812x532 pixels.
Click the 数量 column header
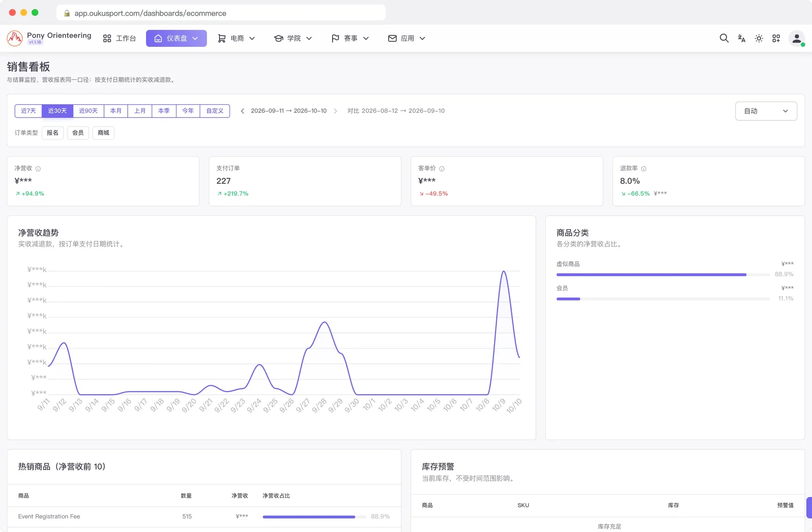[x=186, y=496]
